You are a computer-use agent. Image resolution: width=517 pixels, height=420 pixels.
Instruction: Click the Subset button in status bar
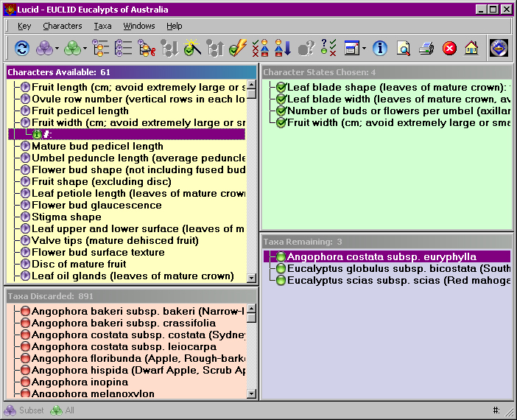pyautogui.click(x=24, y=410)
